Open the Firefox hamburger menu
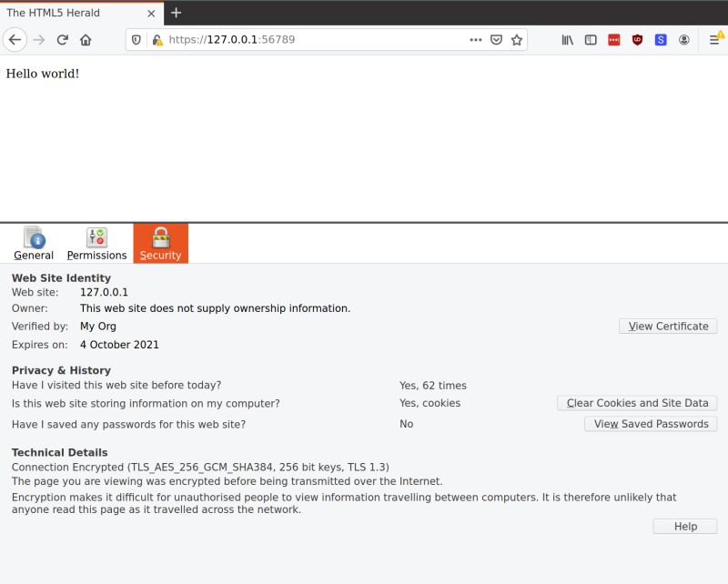The height and width of the screenshot is (584, 728). point(713,39)
